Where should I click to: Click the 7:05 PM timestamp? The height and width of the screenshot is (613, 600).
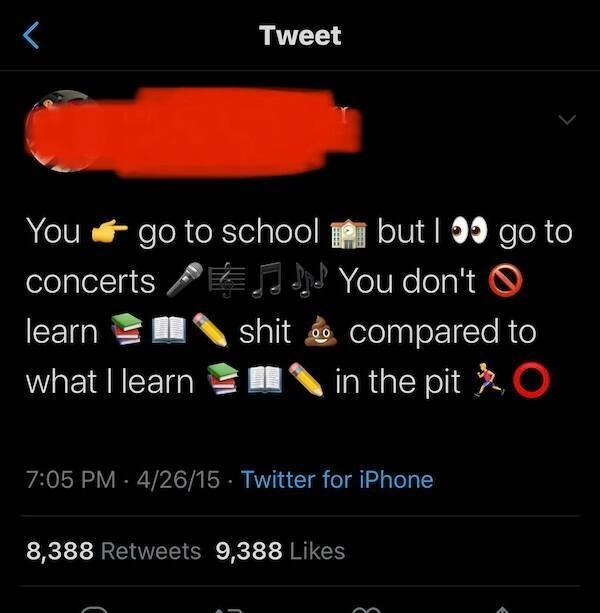pos(71,479)
